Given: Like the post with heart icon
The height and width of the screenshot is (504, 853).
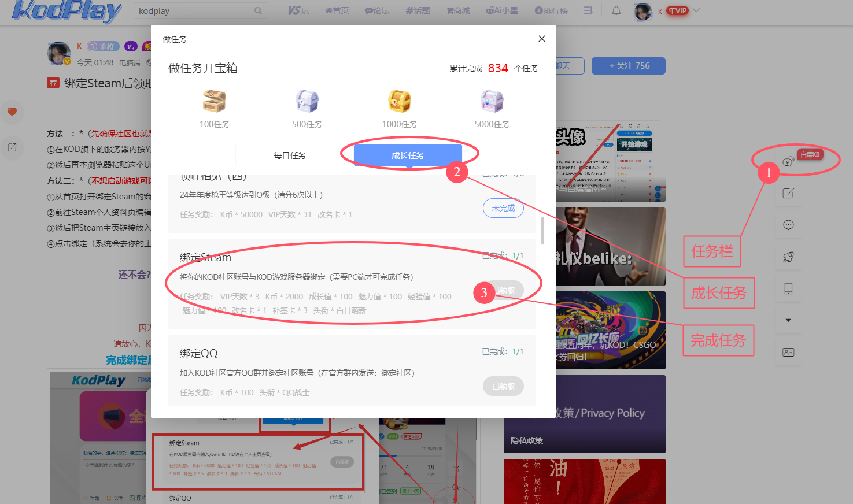Looking at the screenshot, I should tap(12, 111).
